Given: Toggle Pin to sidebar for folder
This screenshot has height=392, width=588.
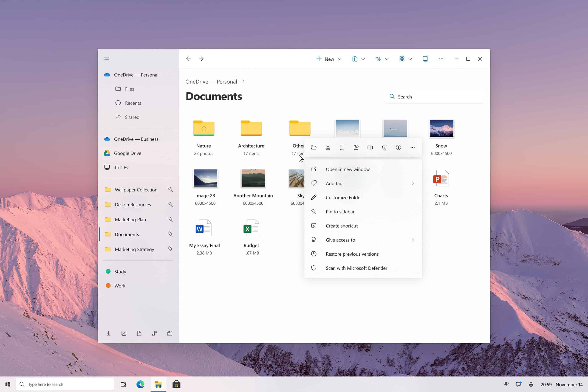Looking at the screenshot, I should [340, 211].
